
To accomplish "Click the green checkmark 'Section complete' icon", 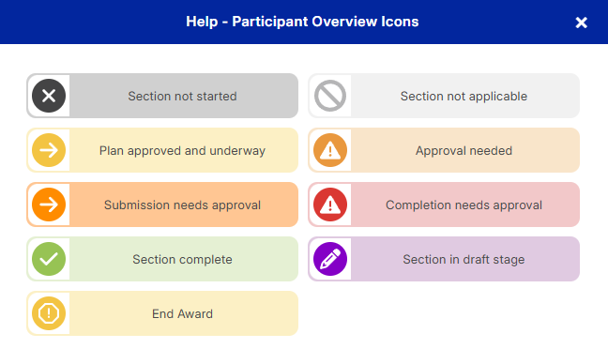I will pos(49,259).
